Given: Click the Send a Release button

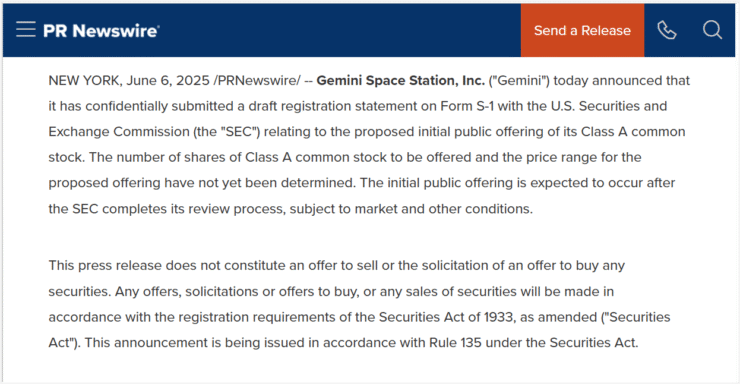Looking at the screenshot, I should coord(582,30).
